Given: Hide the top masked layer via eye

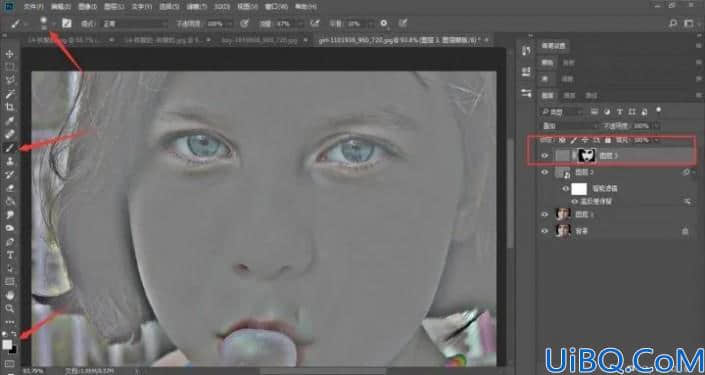Looking at the screenshot, I should click(x=545, y=156).
